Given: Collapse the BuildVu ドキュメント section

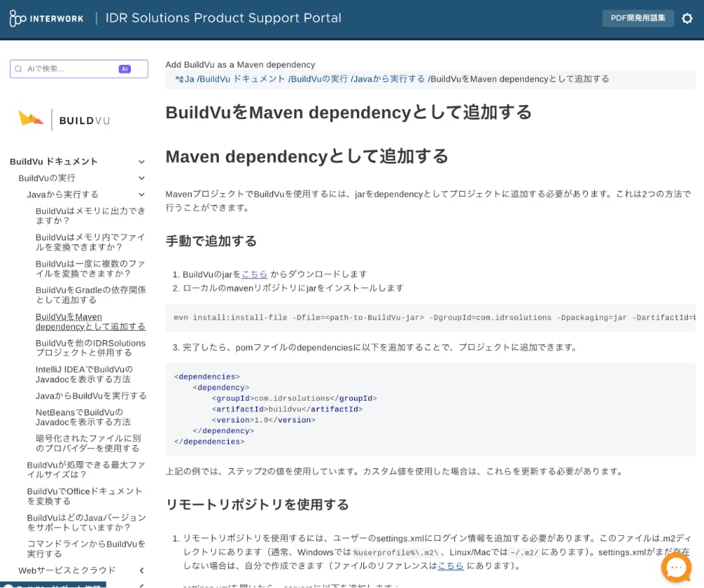Looking at the screenshot, I should [x=142, y=161].
